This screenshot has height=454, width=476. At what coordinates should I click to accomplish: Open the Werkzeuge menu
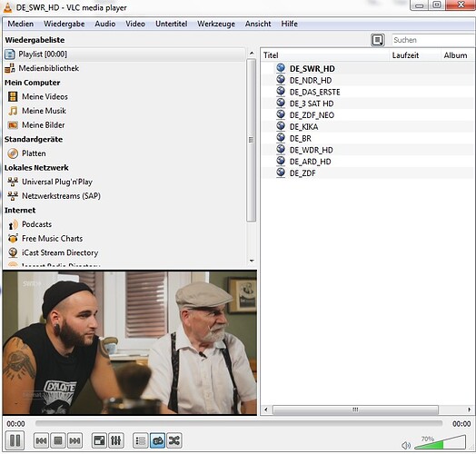click(216, 24)
